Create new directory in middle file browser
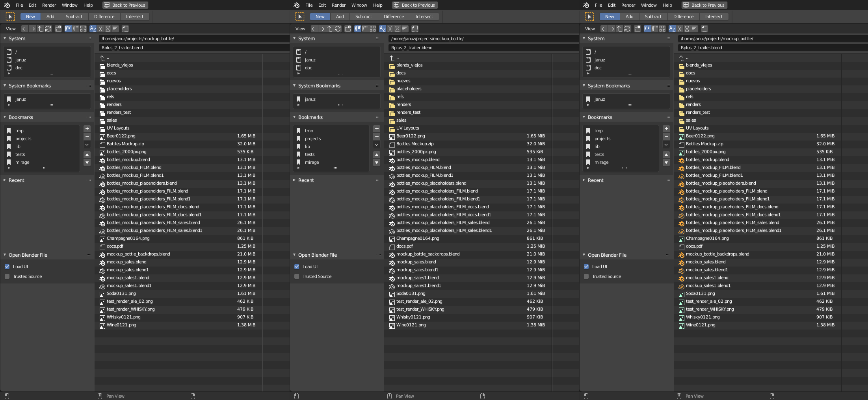The width and height of the screenshot is (868, 400). point(348,29)
